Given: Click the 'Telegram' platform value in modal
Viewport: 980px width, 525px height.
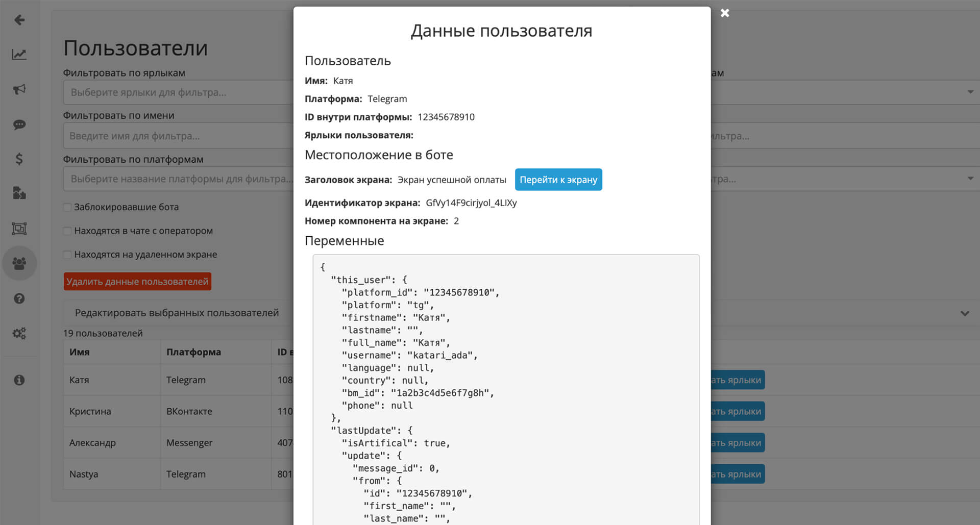Looking at the screenshot, I should pyautogui.click(x=387, y=99).
